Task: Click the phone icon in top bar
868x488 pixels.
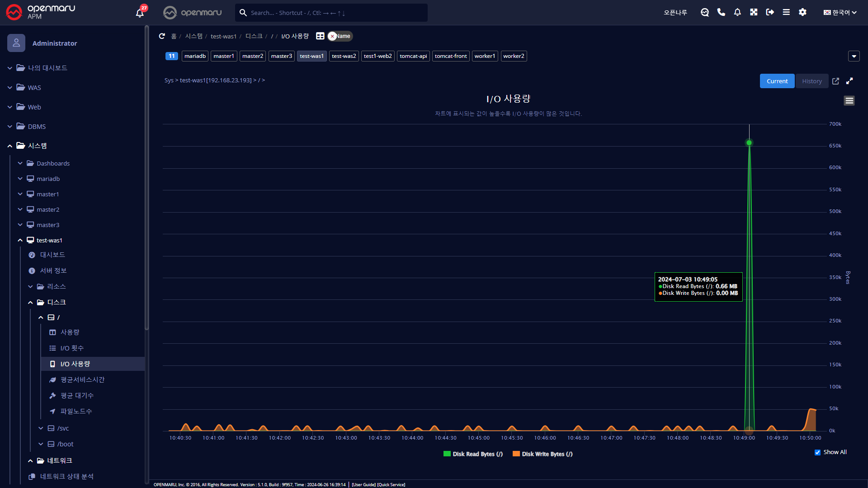Action: (x=721, y=12)
